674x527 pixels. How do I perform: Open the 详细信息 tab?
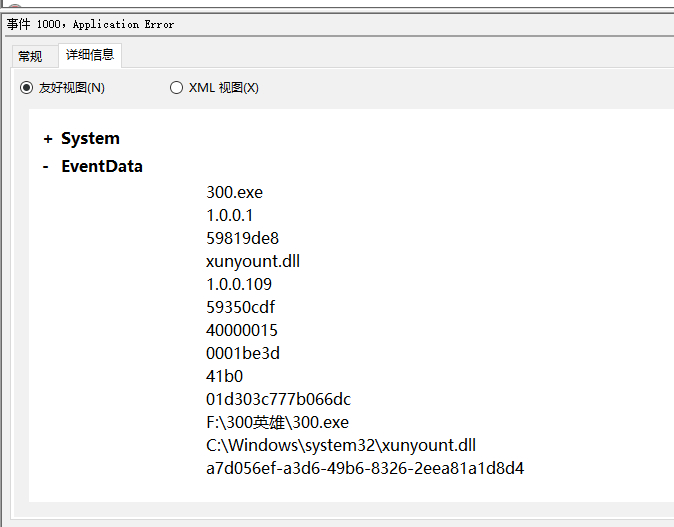pos(90,55)
